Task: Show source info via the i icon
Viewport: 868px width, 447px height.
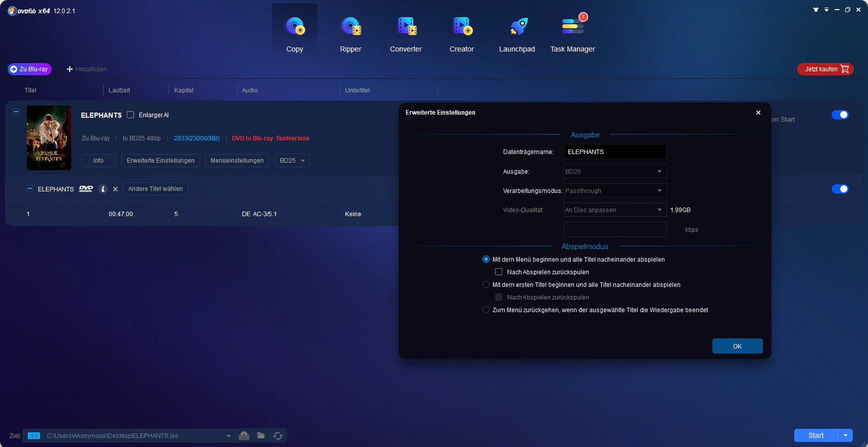Action: 103,189
